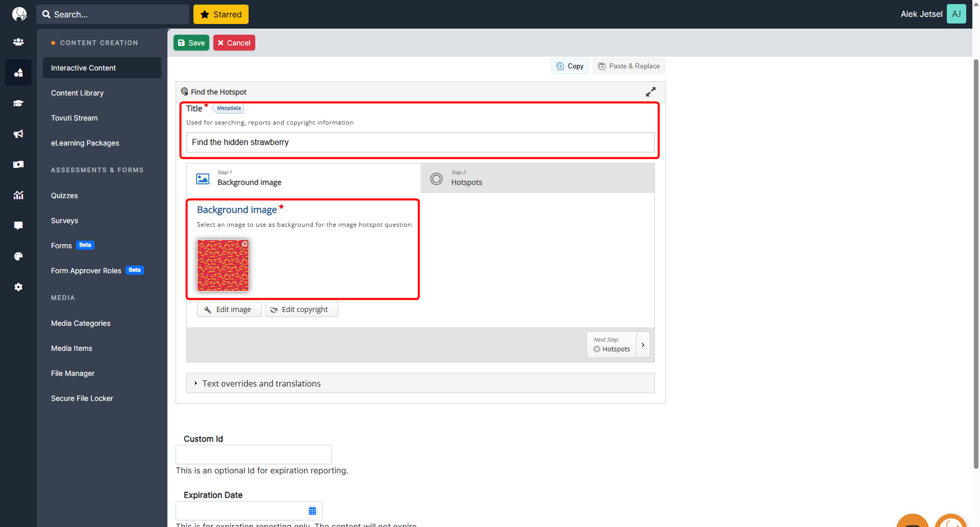The height and width of the screenshot is (527, 980).
Task: Select the content creation shapes sidebar icon
Action: (x=18, y=73)
